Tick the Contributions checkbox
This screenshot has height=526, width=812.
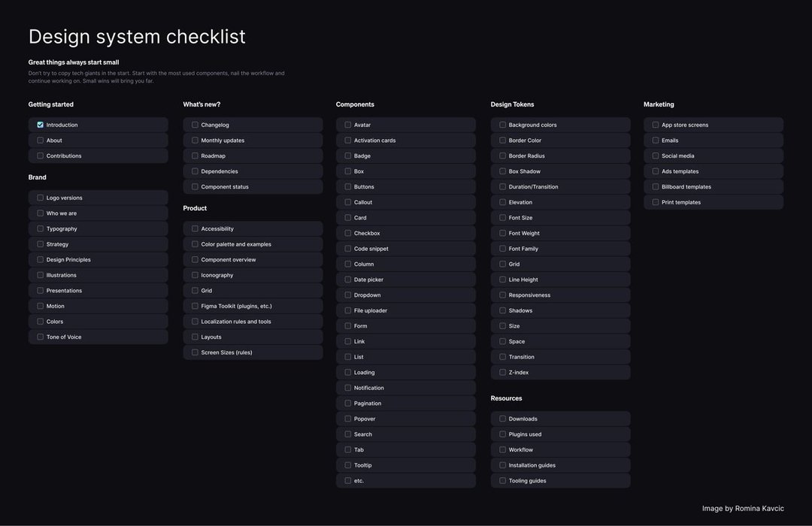[41, 156]
